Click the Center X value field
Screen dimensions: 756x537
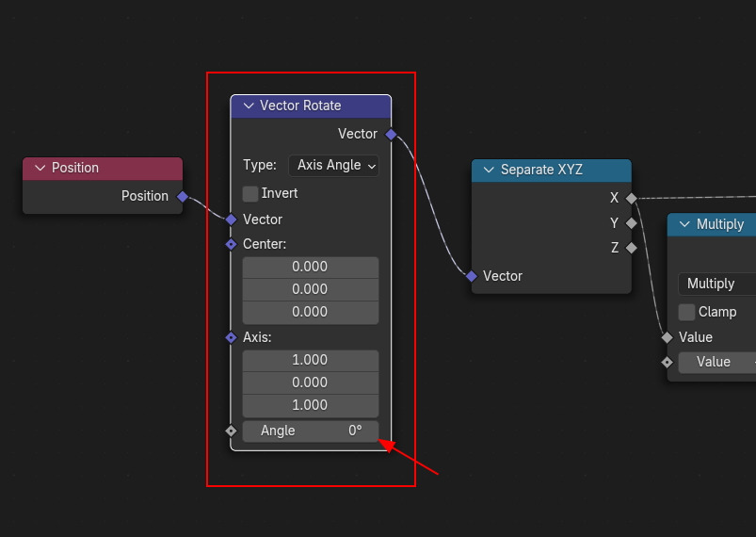tap(311, 268)
